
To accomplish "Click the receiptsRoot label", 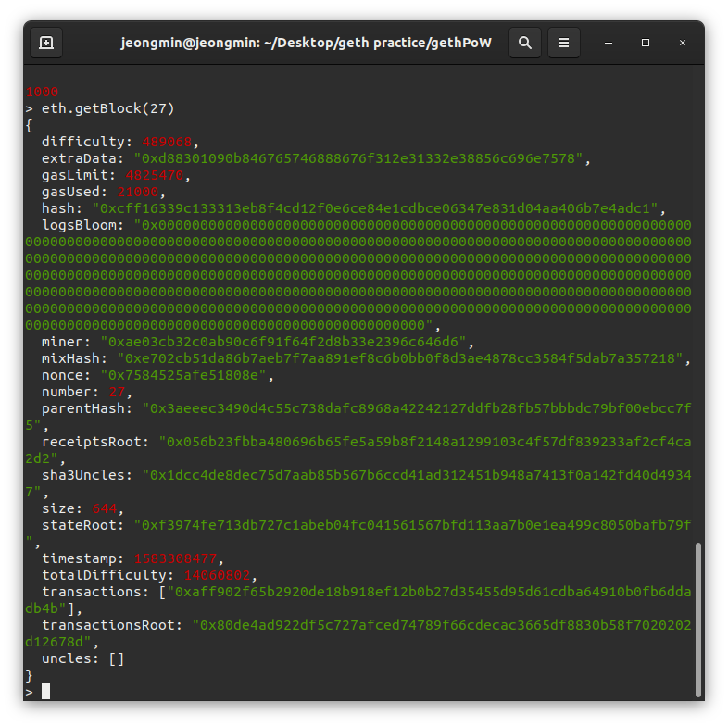I will [95, 443].
